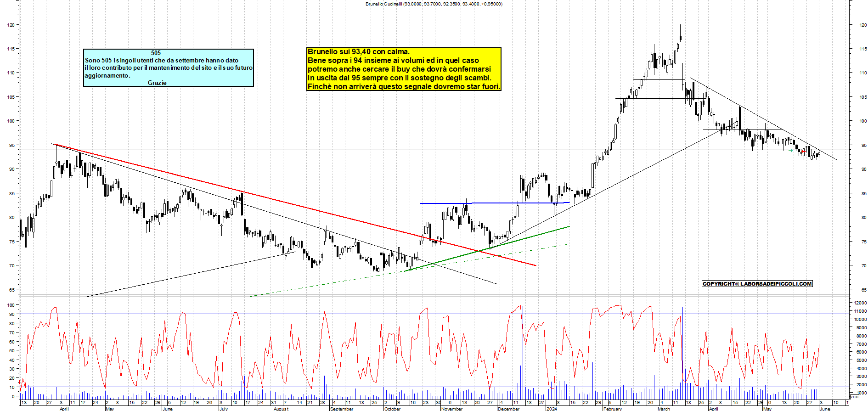868x411 pixels.
Task: Click the 120 label on the right price axis
Action: pyautogui.click(x=863, y=25)
